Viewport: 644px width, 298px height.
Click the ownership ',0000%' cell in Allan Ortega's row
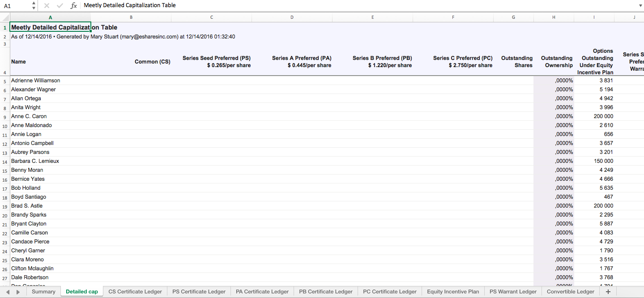tap(554, 98)
